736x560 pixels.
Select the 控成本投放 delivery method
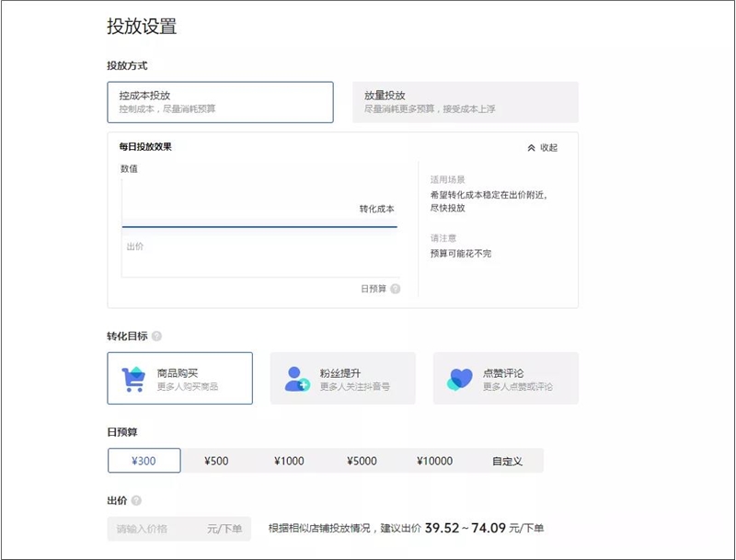pos(221,102)
